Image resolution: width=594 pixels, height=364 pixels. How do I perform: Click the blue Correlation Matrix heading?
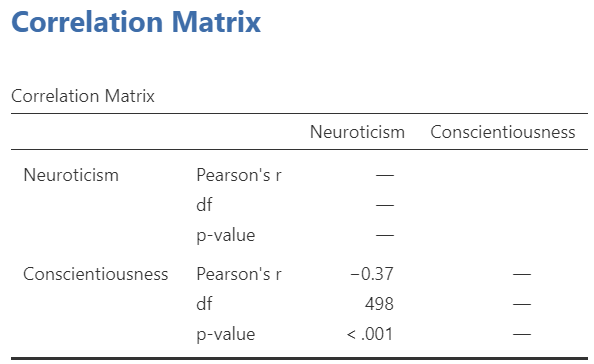click(x=136, y=22)
